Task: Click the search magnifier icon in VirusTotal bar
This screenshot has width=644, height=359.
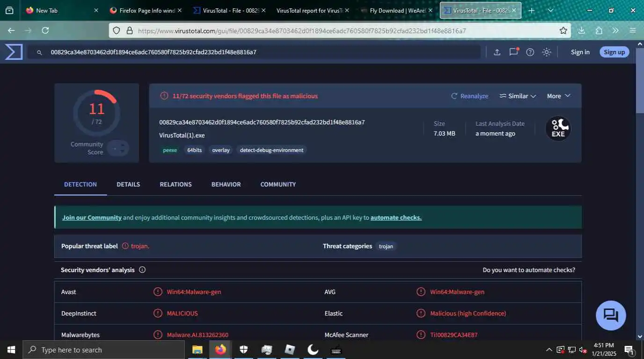Action: click(39, 52)
